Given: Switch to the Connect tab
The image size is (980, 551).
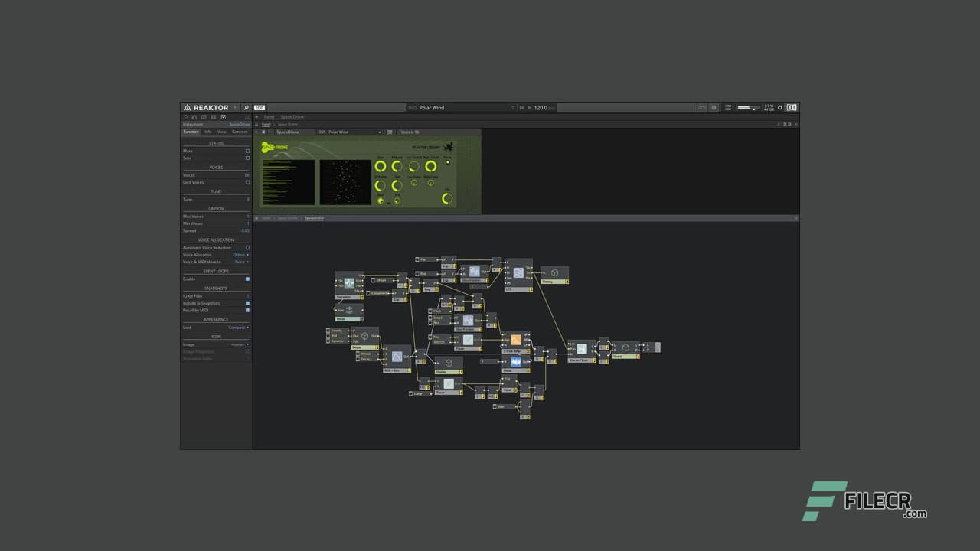Looking at the screenshot, I should (x=240, y=132).
